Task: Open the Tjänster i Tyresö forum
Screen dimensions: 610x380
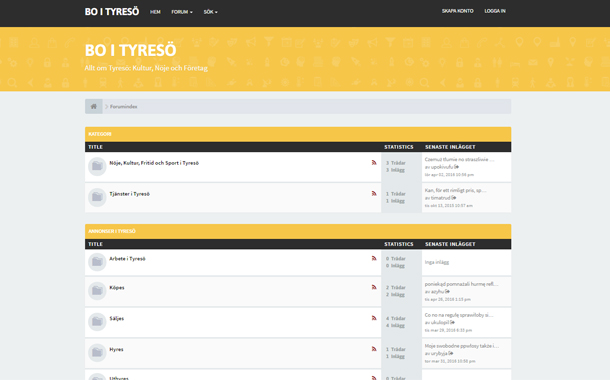Action: pyautogui.click(x=130, y=194)
